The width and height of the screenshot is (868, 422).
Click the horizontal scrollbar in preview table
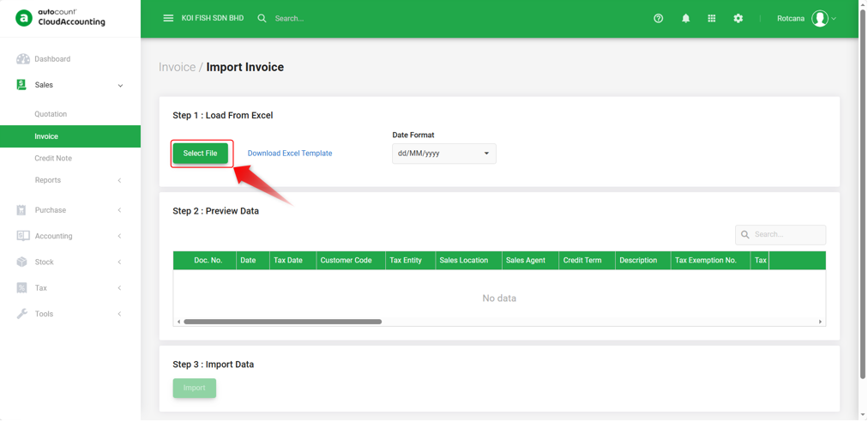(x=282, y=322)
